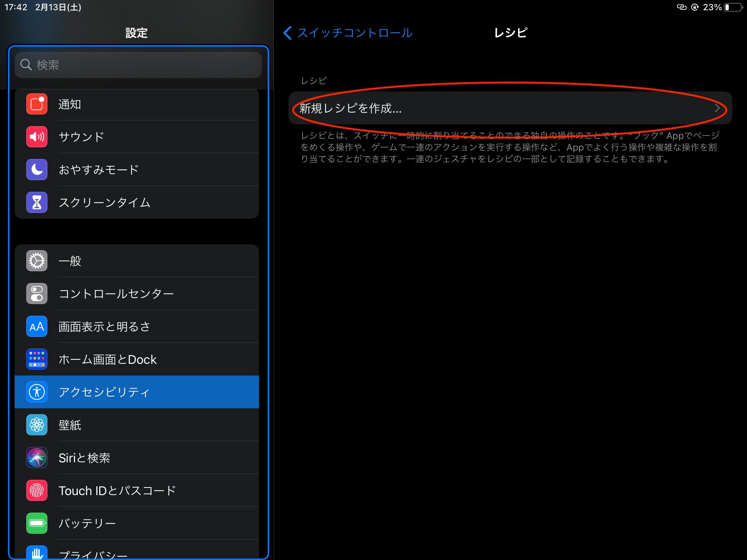
Task: Open the Siriと検索 Siri icon
Action: click(x=37, y=458)
